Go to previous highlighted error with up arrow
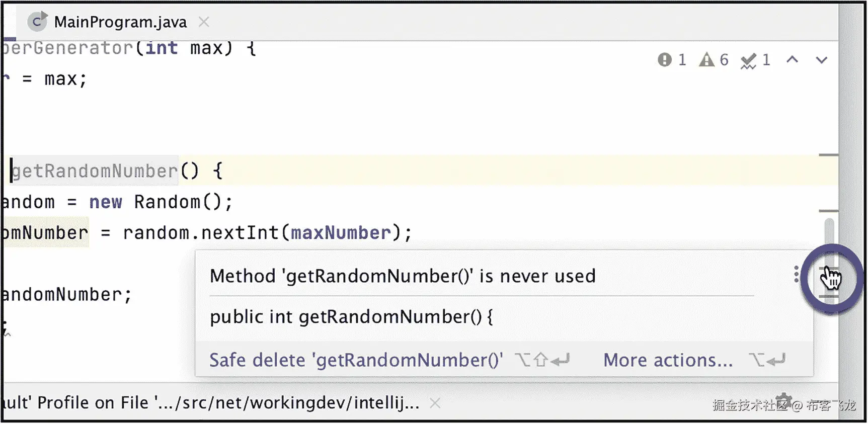Viewport: 868px width, 424px height. pos(793,60)
